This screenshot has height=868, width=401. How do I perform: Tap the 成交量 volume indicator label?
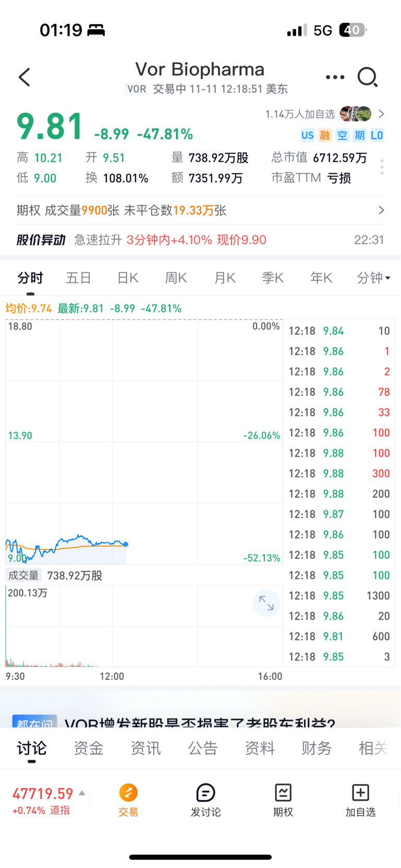point(23,576)
